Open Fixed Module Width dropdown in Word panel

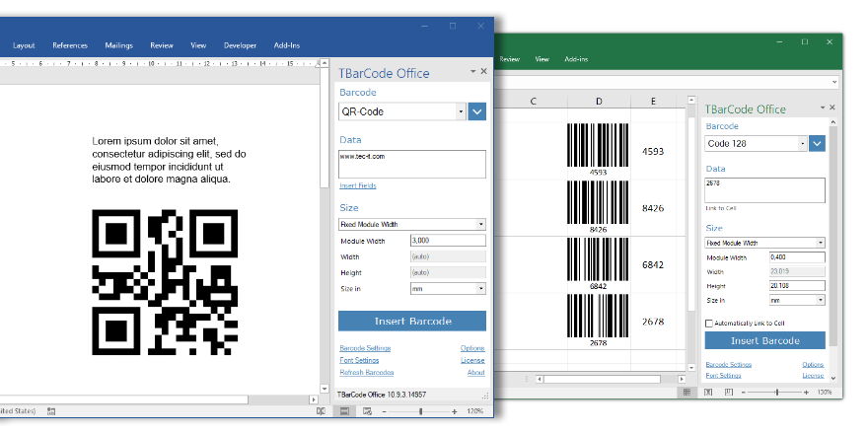480,225
